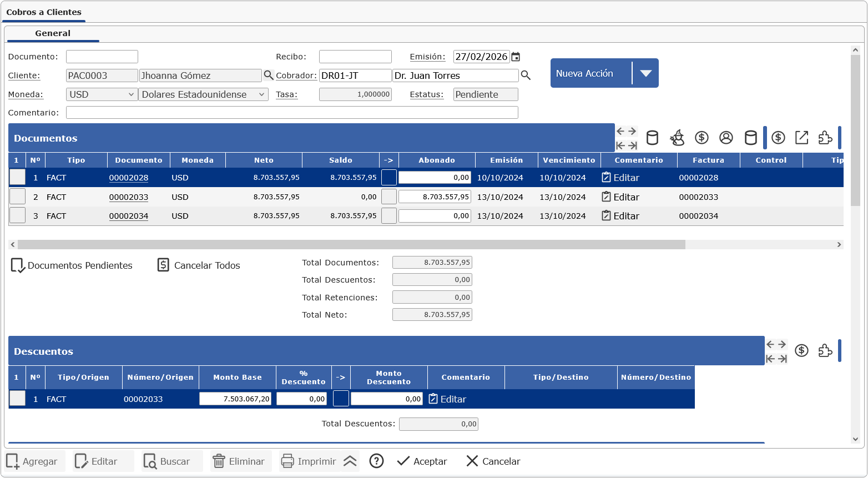The width and height of the screenshot is (868, 478).
Task: Click the help question mark icon
Action: 376,461
